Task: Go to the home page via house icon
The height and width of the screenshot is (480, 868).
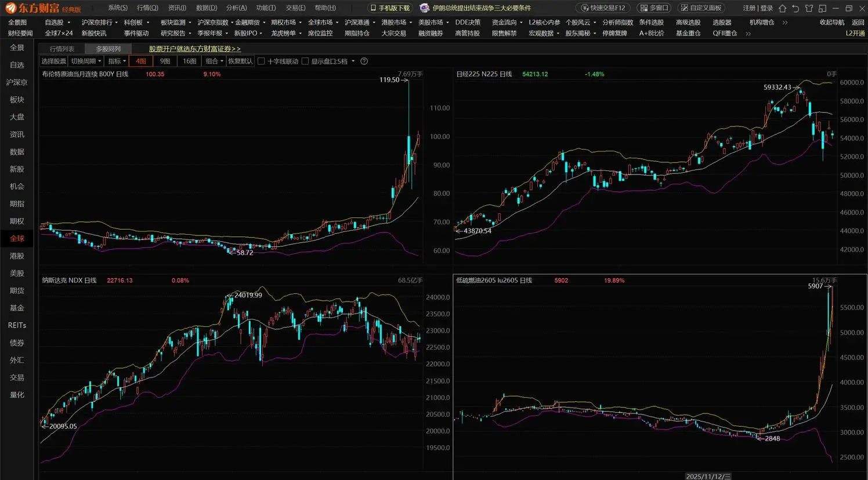Action: (782, 8)
